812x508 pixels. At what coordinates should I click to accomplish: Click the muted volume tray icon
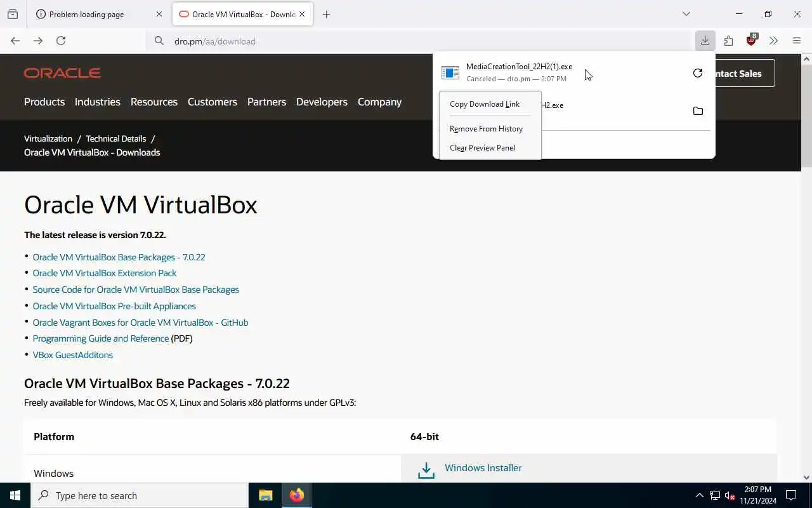[730, 495]
